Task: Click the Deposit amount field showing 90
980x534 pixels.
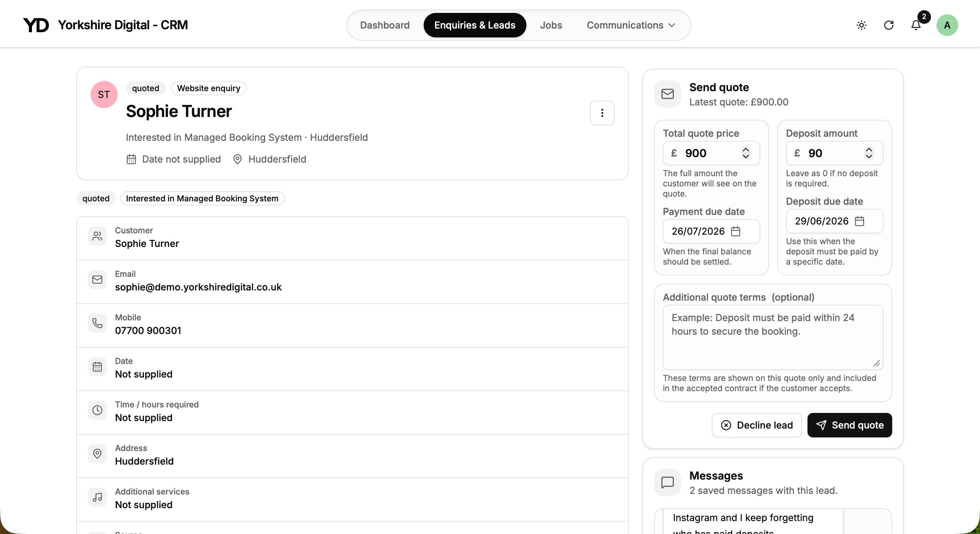Action: point(834,153)
